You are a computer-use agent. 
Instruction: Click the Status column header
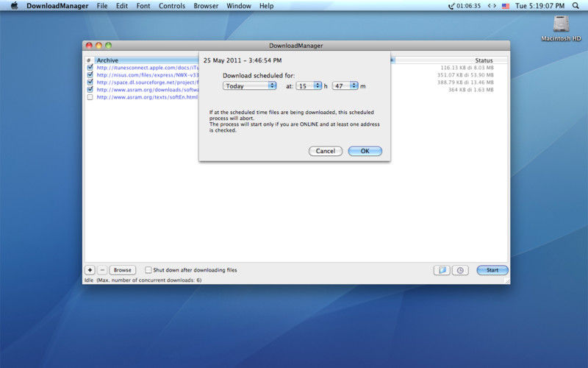(x=484, y=60)
